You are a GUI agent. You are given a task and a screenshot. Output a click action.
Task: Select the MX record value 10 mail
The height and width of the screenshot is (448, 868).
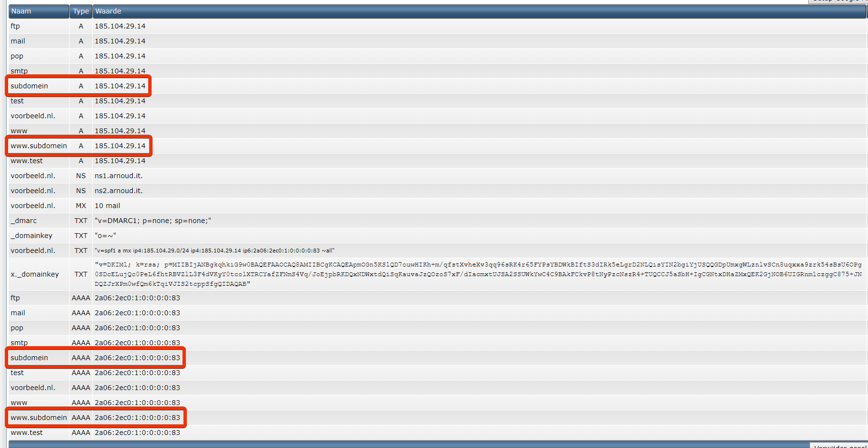click(x=107, y=206)
